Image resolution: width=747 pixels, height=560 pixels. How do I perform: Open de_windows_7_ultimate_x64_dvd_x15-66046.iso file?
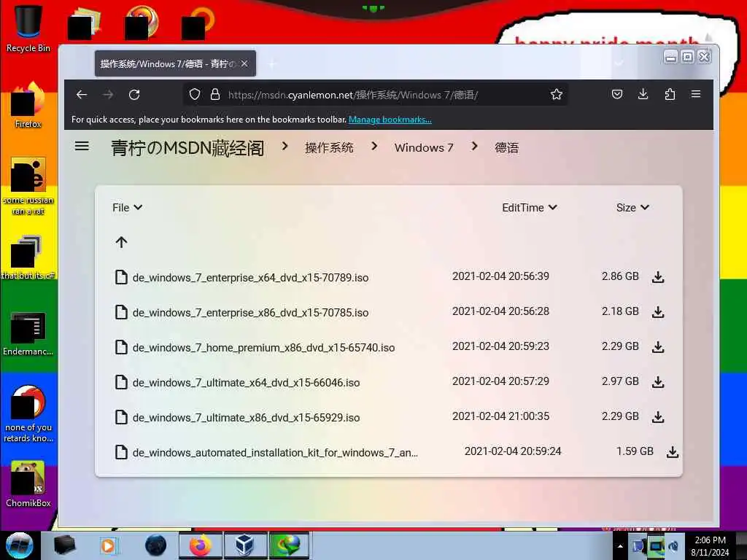(246, 382)
